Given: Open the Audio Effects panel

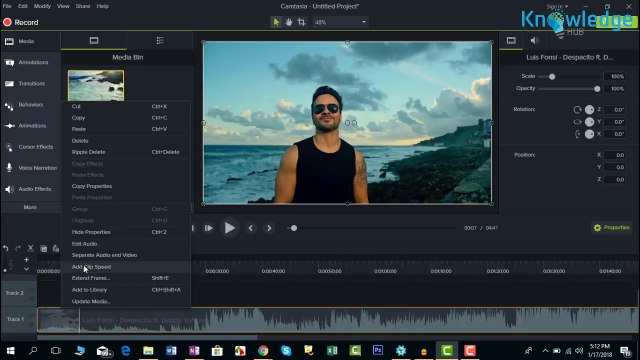Looking at the screenshot, I should [30, 189].
